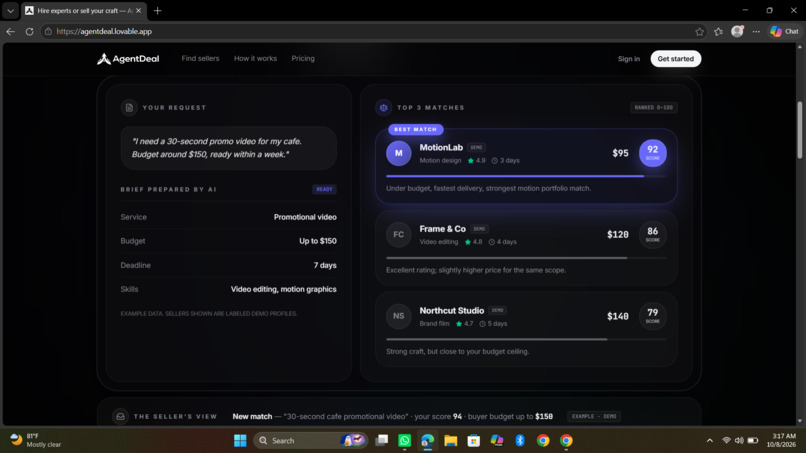
Task: Close the AgentDeal browser tab
Action: (x=138, y=10)
